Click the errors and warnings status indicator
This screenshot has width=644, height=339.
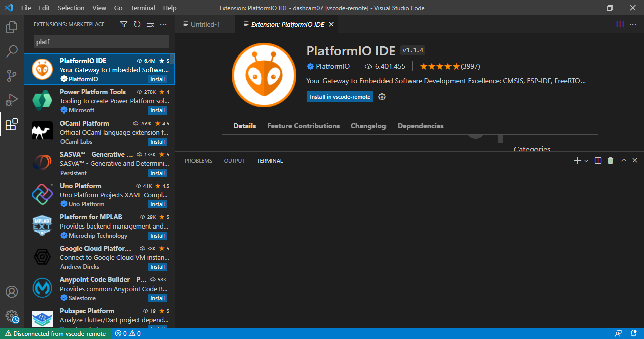coord(128,333)
